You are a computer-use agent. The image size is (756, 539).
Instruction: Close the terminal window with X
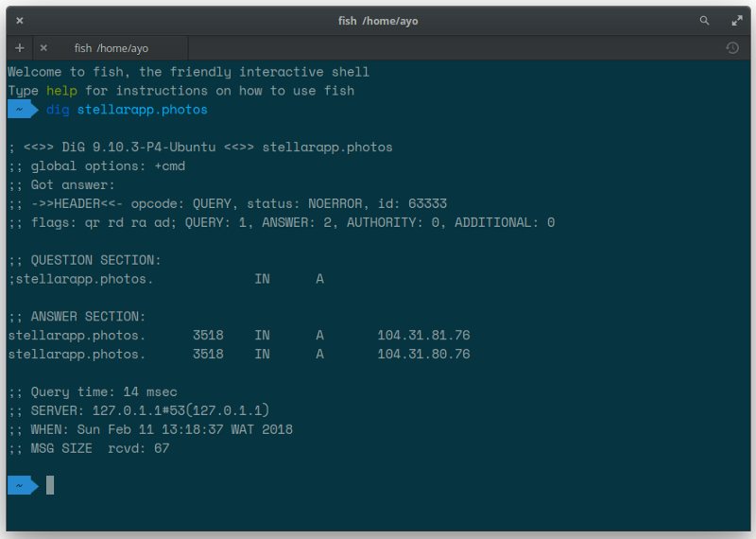pos(20,21)
